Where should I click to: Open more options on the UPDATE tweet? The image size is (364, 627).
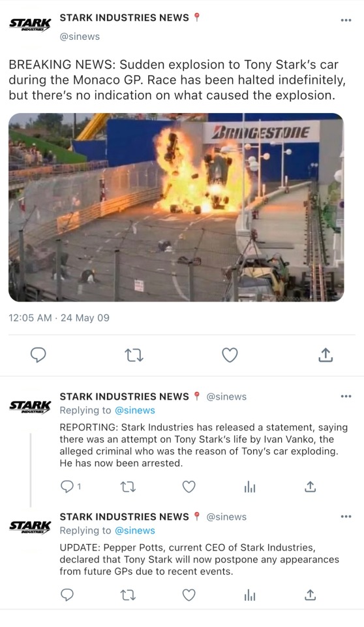tap(346, 516)
